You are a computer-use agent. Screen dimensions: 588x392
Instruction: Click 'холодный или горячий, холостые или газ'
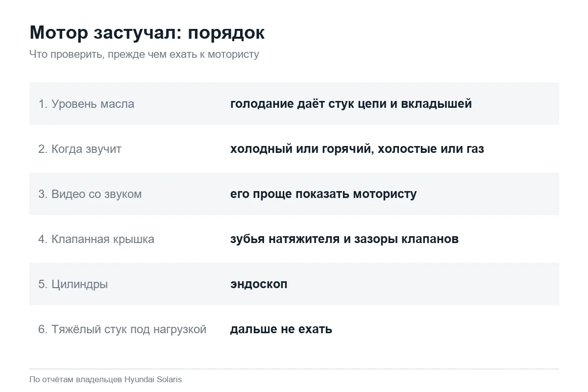[357, 149]
